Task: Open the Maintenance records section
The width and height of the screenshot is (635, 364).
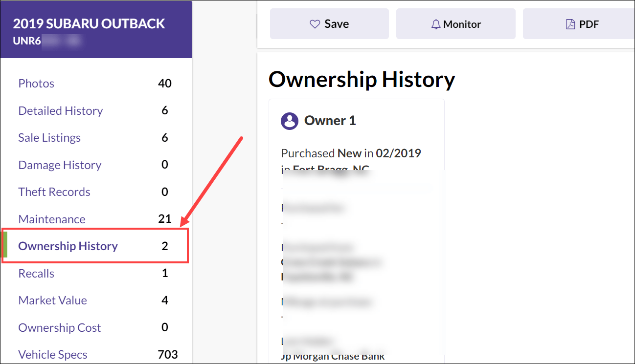Action: pyautogui.click(x=51, y=219)
